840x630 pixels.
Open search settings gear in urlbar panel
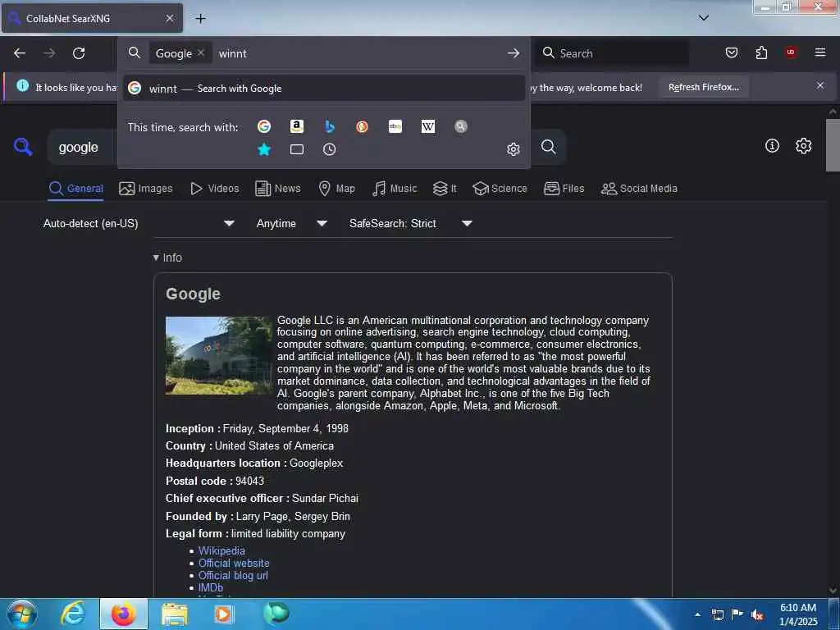click(514, 149)
